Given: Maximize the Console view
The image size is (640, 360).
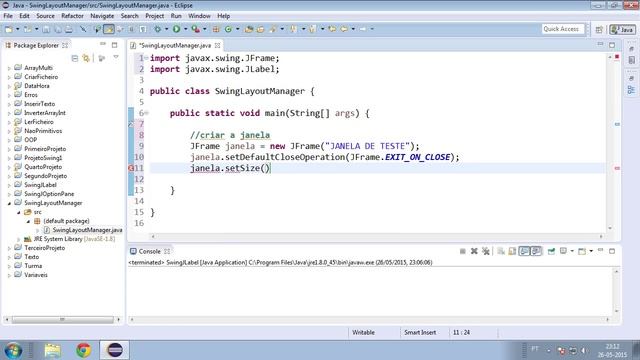Looking at the screenshot, I should tap(612, 251).
